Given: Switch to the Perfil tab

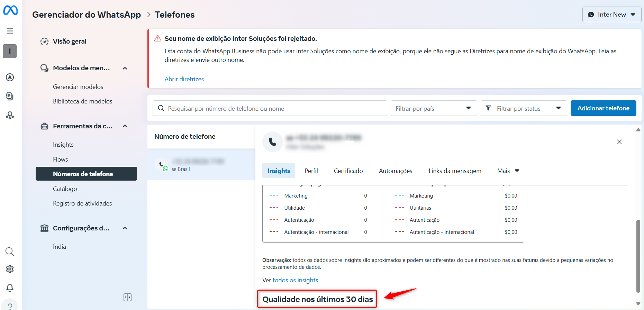Looking at the screenshot, I should click(x=311, y=171).
